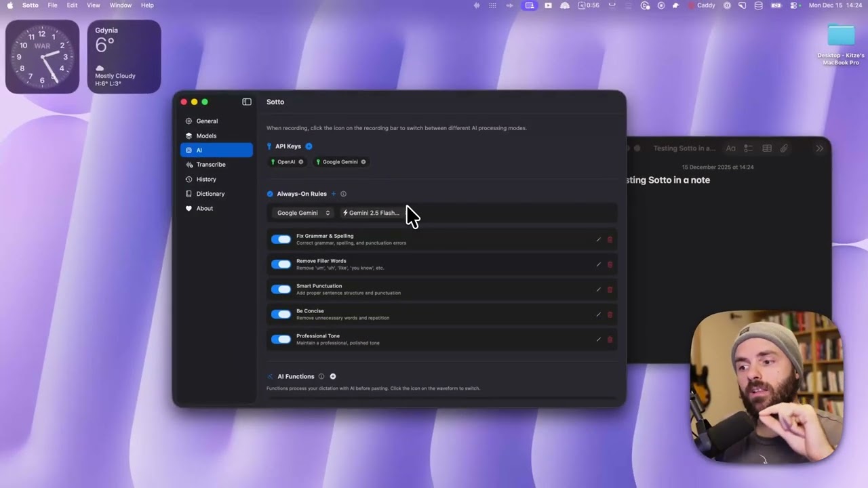Delete the Be Concise rule

click(610, 314)
